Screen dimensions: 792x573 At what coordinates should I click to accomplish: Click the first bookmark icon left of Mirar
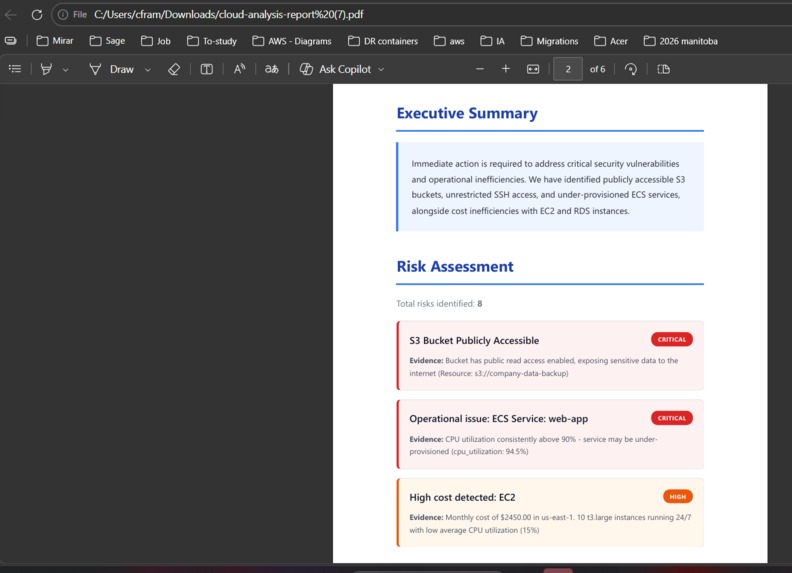coord(11,41)
